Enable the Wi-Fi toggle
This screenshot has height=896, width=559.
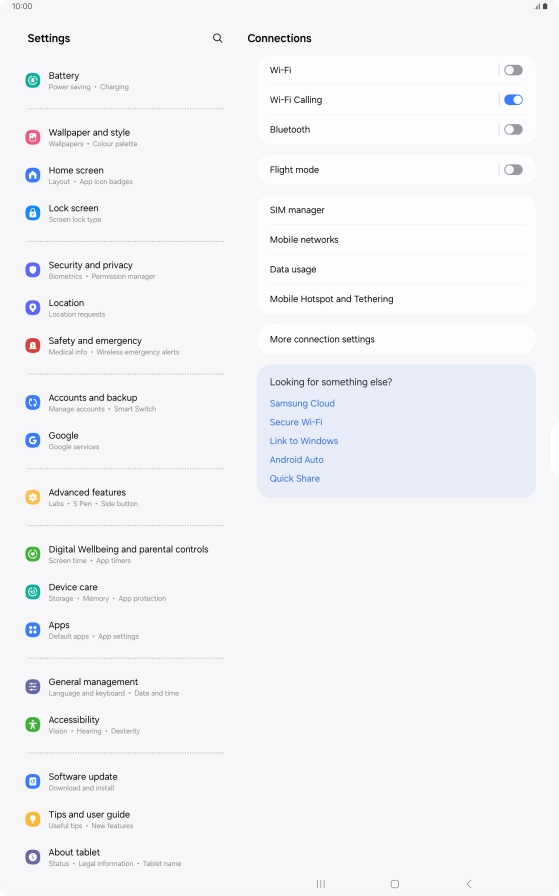click(x=513, y=70)
